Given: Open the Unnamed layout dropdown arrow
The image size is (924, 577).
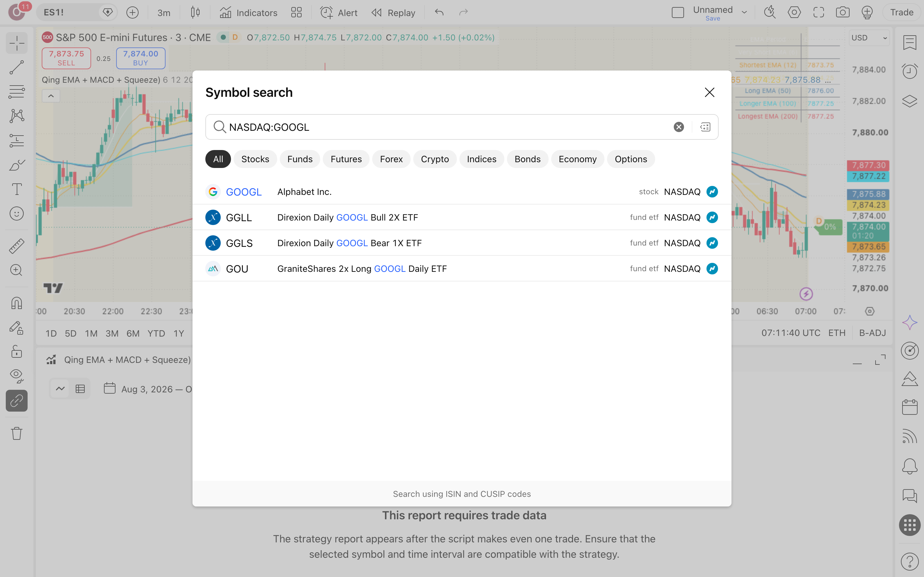Looking at the screenshot, I should coord(744,13).
